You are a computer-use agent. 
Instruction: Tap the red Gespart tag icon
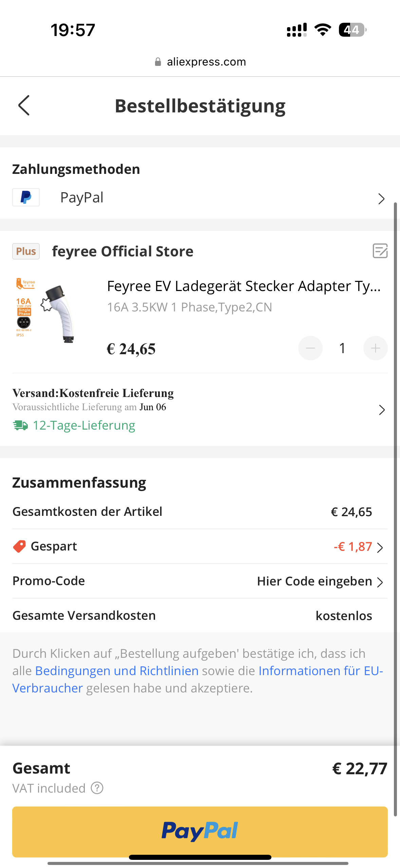19,546
